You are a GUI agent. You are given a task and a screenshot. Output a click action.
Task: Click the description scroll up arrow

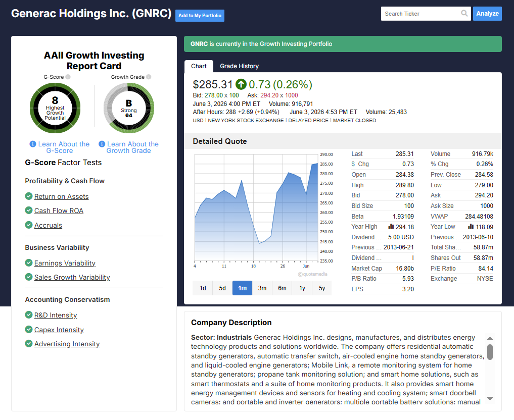(x=490, y=339)
